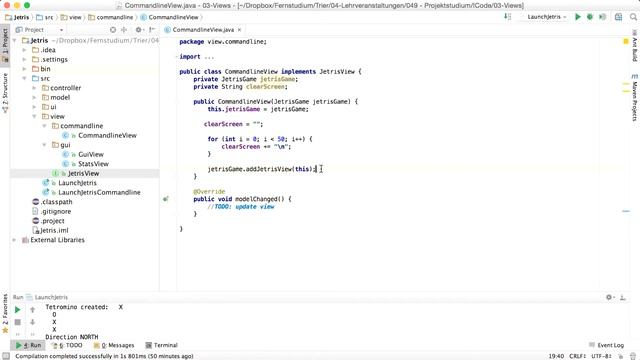The width and height of the screenshot is (640, 360).
Task: Select CommandlineView class in tree
Action: click(x=107, y=136)
